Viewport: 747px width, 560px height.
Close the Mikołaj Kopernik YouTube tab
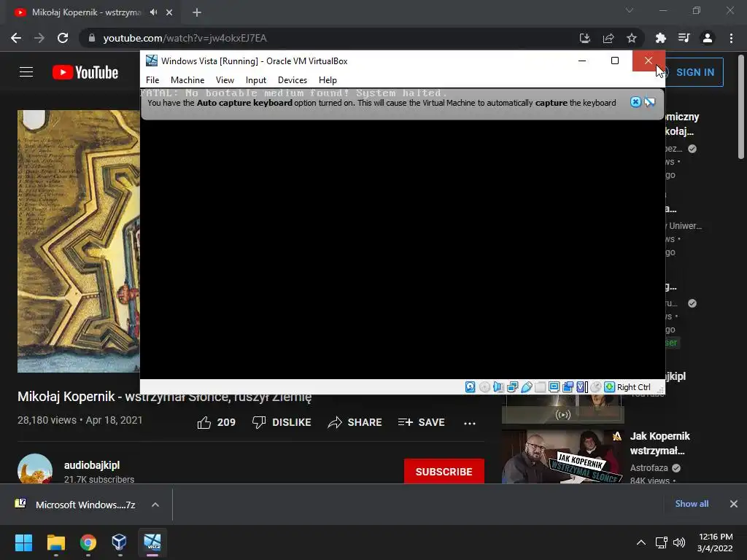point(169,12)
